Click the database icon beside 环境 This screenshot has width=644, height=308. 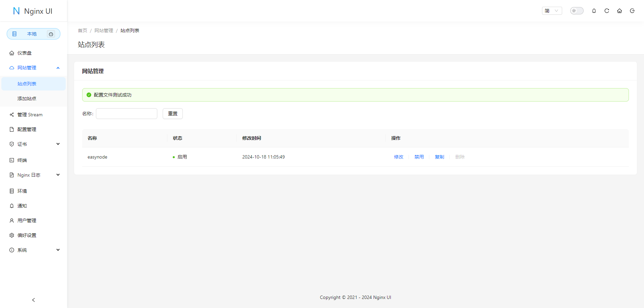[12, 191]
